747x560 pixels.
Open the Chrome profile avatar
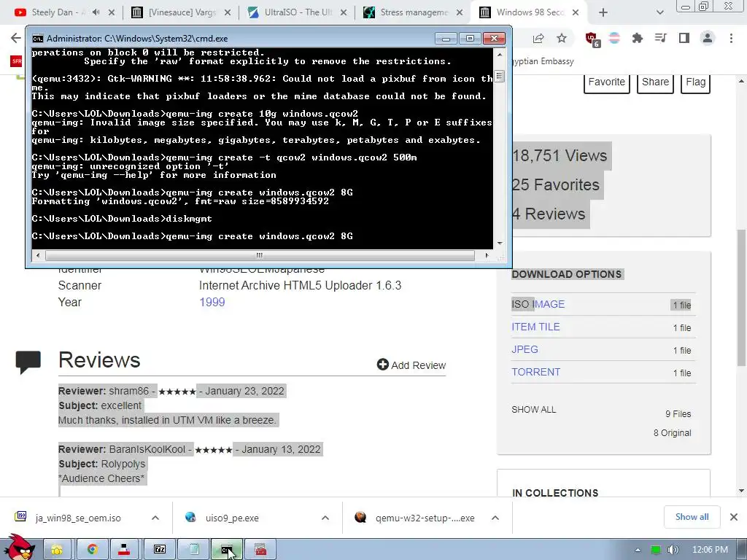[x=708, y=38]
